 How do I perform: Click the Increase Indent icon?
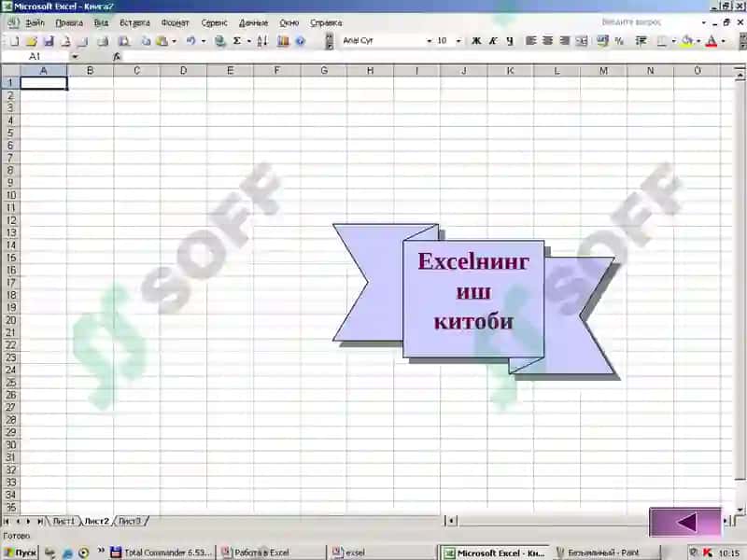[641, 41]
